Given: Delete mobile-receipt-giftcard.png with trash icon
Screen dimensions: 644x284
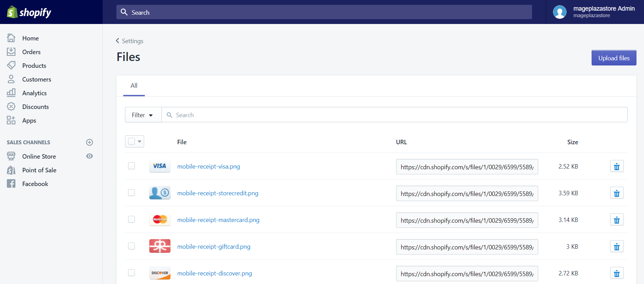Looking at the screenshot, I should (617, 247).
